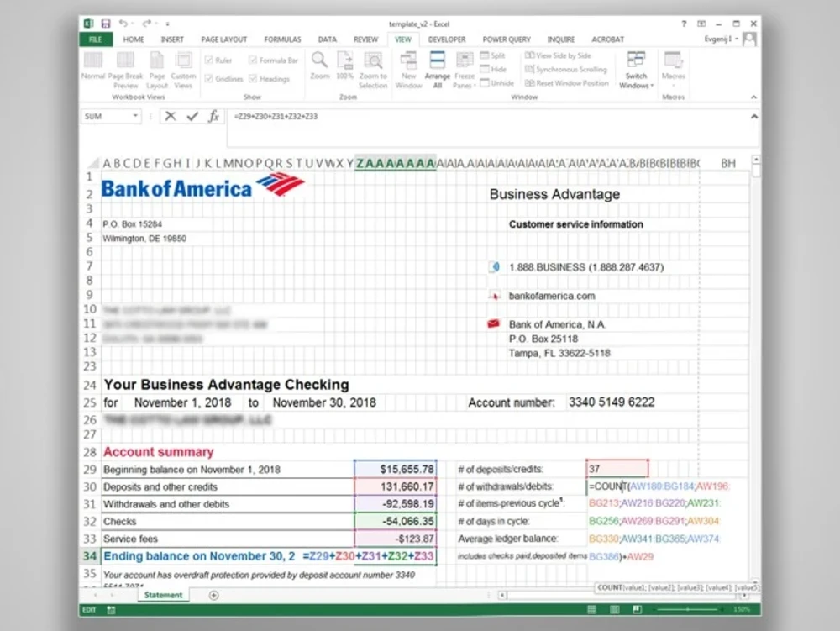Switch to the POWER QUERY tab
840x631 pixels.
tap(507, 39)
